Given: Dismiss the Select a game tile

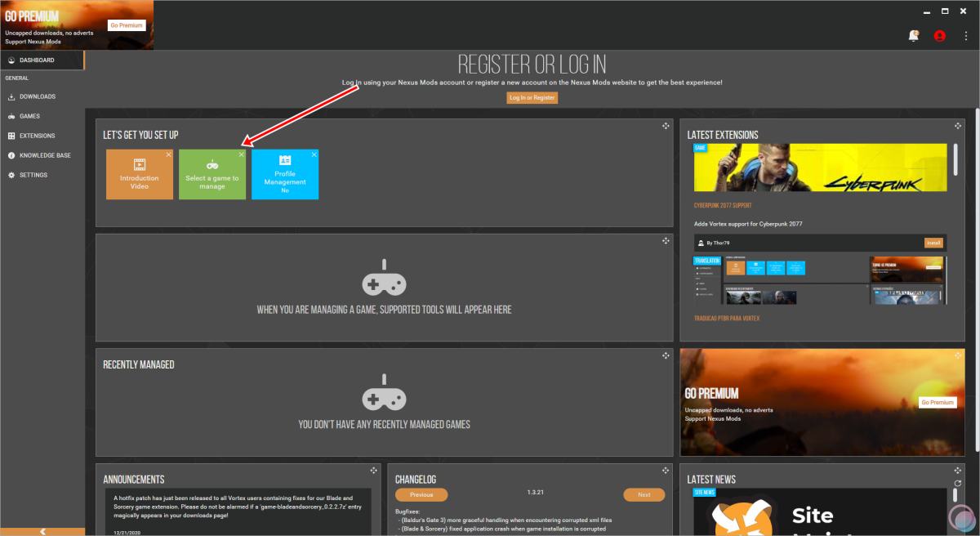Looking at the screenshot, I should click(x=241, y=154).
